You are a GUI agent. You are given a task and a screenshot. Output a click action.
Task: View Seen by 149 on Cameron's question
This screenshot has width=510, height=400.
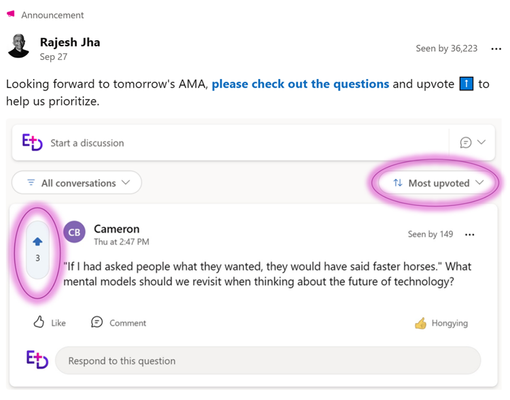click(430, 234)
